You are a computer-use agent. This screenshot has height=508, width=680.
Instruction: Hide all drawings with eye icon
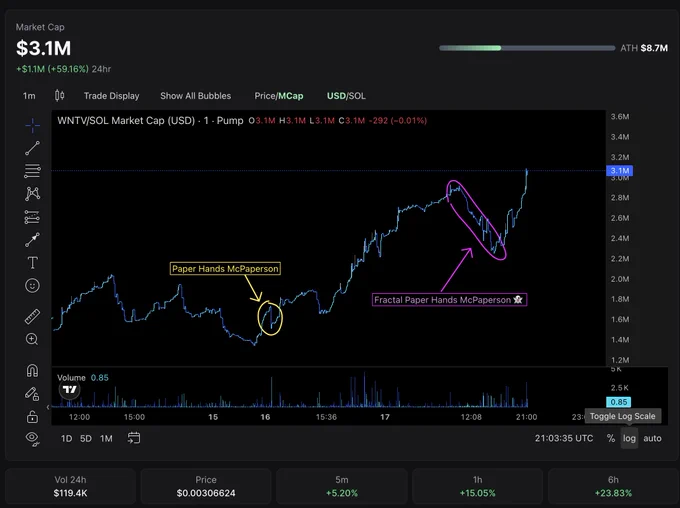pyautogui.click(x=33, y=439)
